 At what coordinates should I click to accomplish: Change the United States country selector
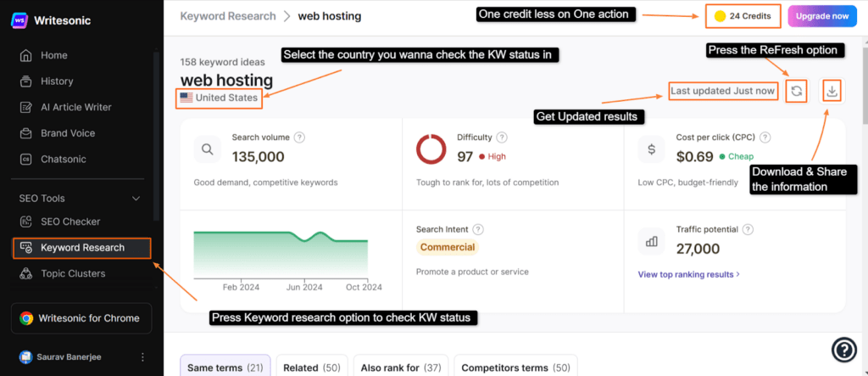coord(220,98)
